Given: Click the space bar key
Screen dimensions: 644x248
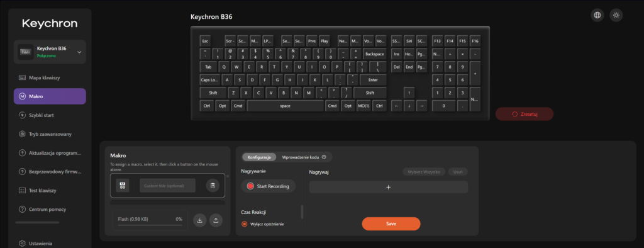Looking at the screenshot, I should [x=286, y=106].
